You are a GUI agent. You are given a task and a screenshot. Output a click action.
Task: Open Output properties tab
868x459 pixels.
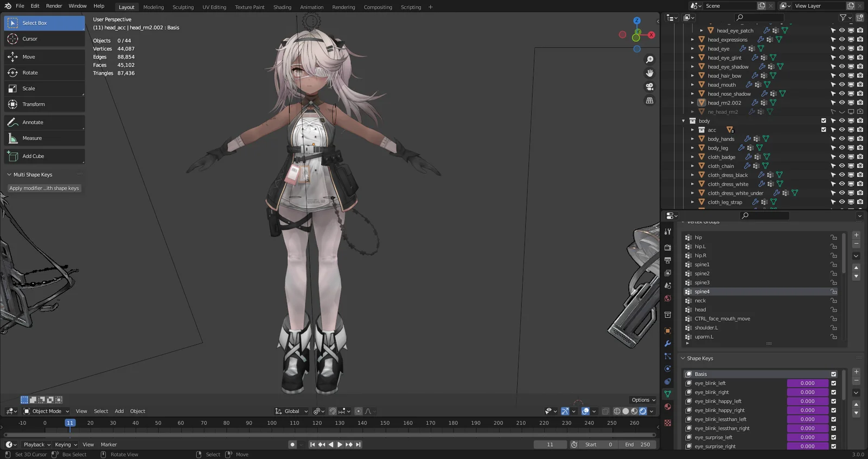pos(668,261)
